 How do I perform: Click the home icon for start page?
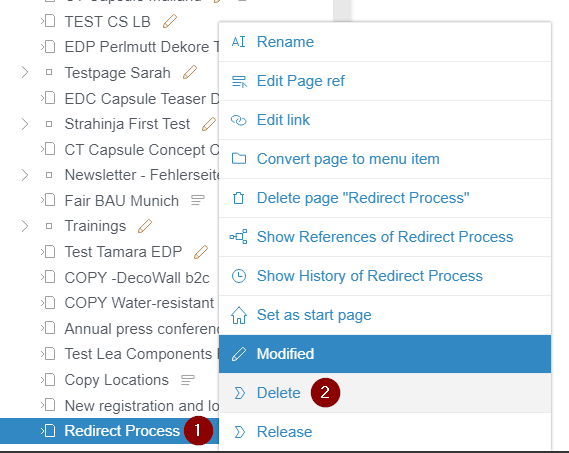[x=239, y=315]
